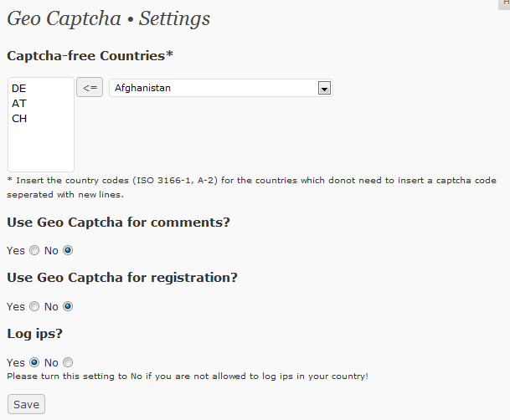Screen dimensions: 510x420
Task: Enable Yes for Log ips
Action: 34,362
